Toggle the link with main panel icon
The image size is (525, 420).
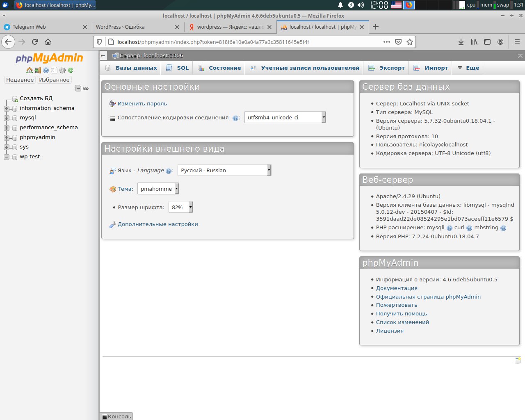pos(86,88)
